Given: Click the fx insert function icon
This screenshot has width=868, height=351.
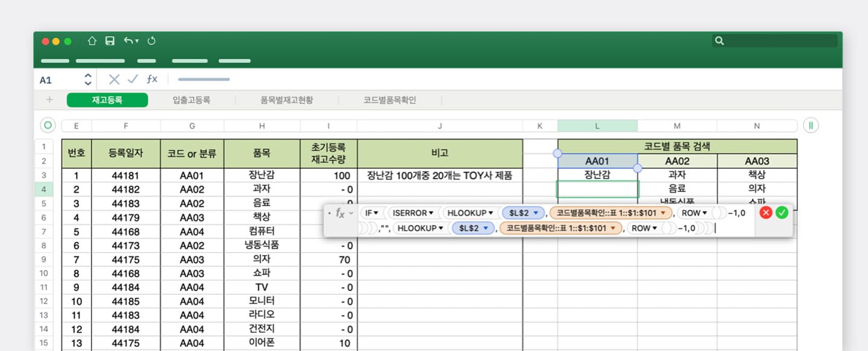Looking at the screenshot, I should pyautogui.click(x=152, y=79).
